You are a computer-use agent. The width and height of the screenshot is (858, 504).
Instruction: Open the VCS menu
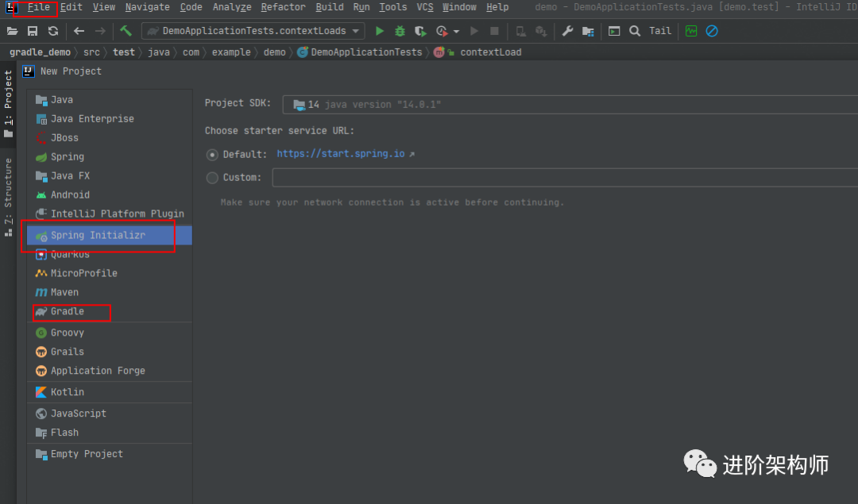[424, 7]
